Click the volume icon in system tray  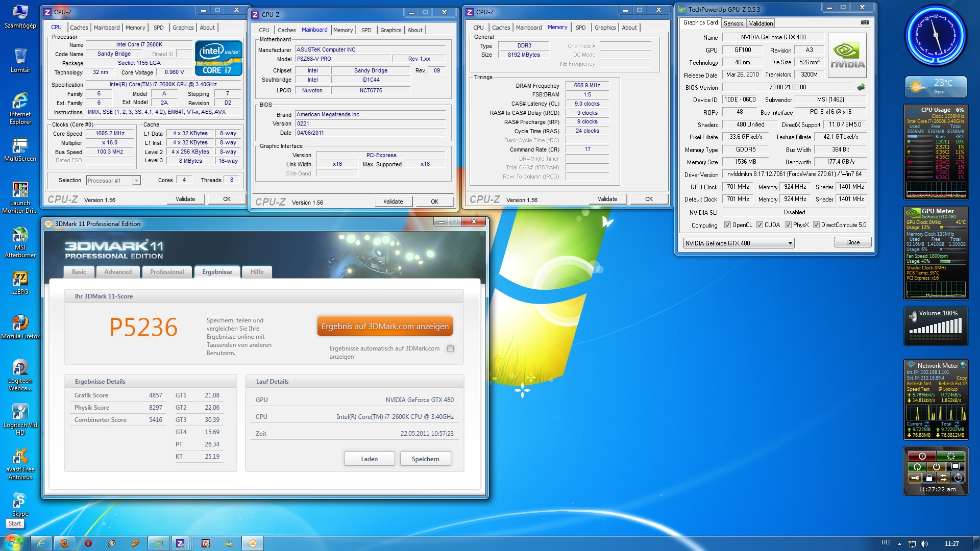pyautogui.click(x=924, y=544)
